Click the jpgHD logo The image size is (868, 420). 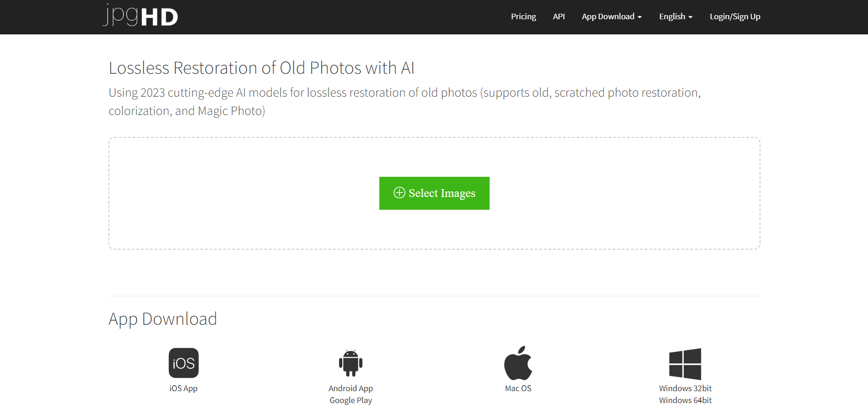[x=140, y=16]
